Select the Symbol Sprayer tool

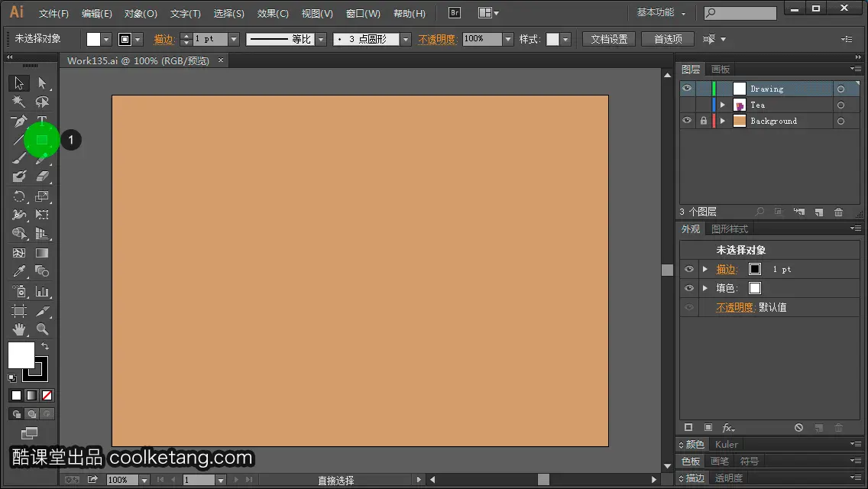pos(19,291)
